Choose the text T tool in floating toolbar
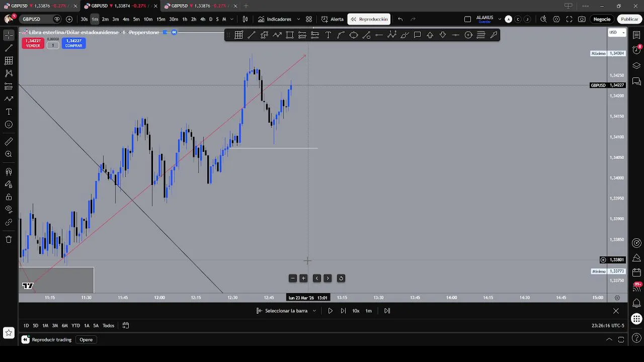 [328, 35]
